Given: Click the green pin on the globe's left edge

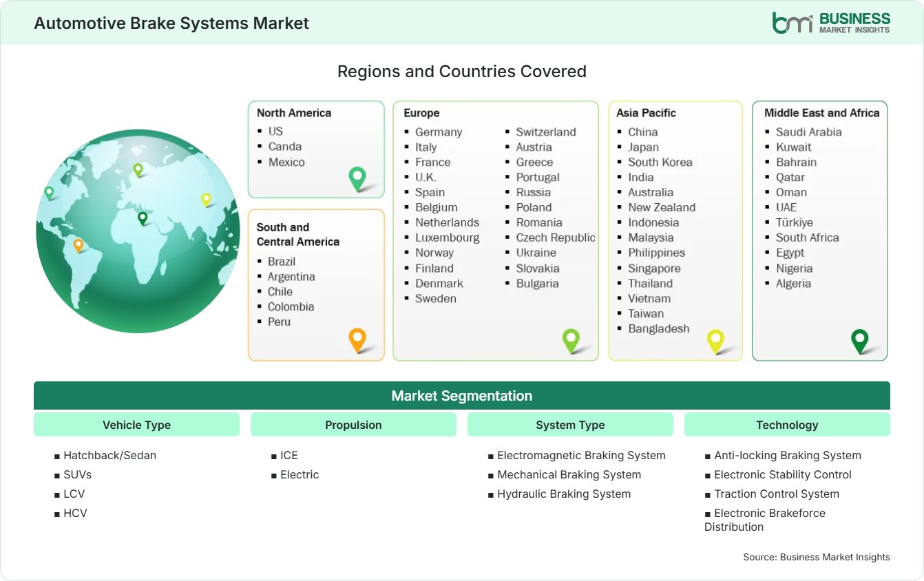Looking at the screenshot, I should [x=49, y=193].
